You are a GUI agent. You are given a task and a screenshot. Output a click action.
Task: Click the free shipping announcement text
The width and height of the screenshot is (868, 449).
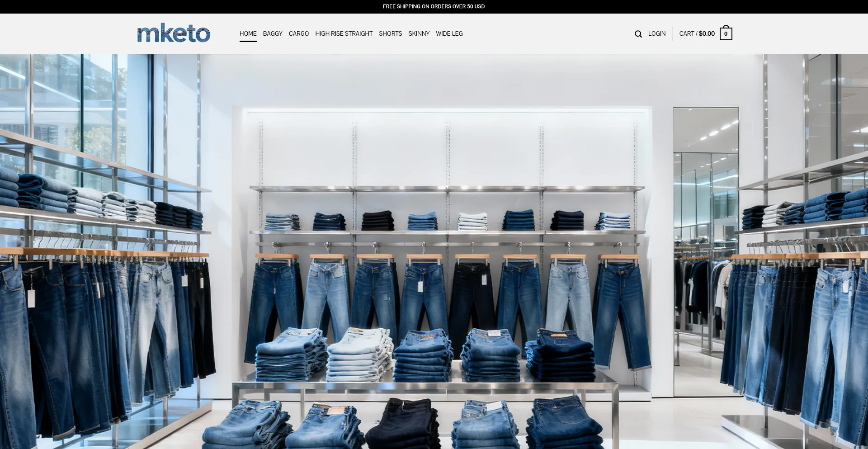434,6
